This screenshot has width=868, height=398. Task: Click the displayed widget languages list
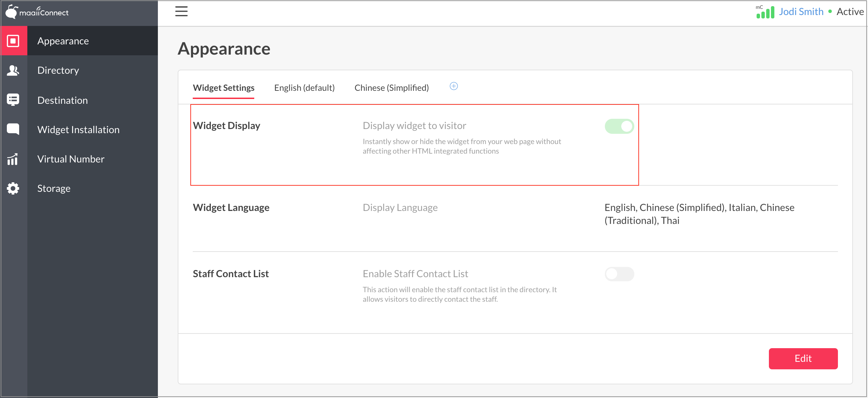coord(699,214)
